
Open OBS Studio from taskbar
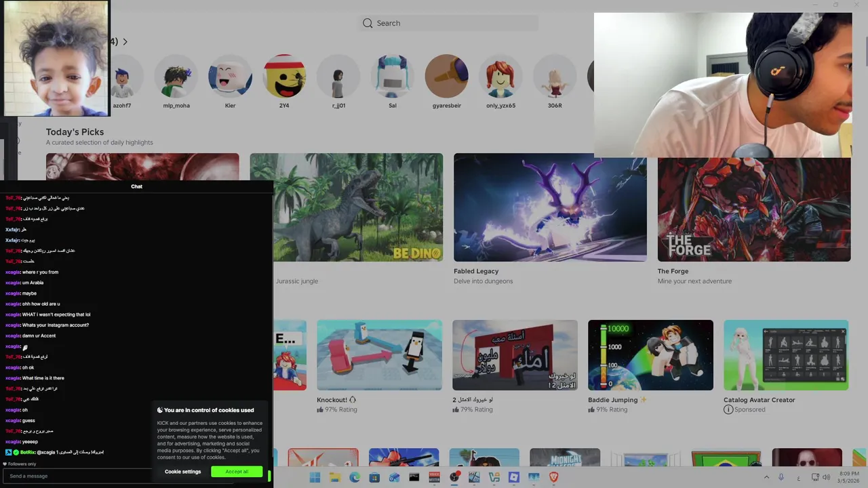point(454,477)
